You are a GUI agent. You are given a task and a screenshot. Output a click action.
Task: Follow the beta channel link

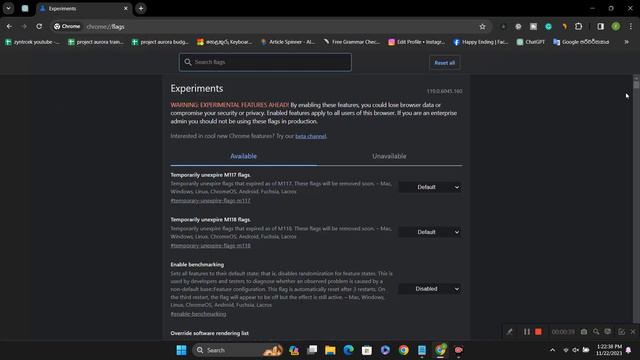click(311, 136)
